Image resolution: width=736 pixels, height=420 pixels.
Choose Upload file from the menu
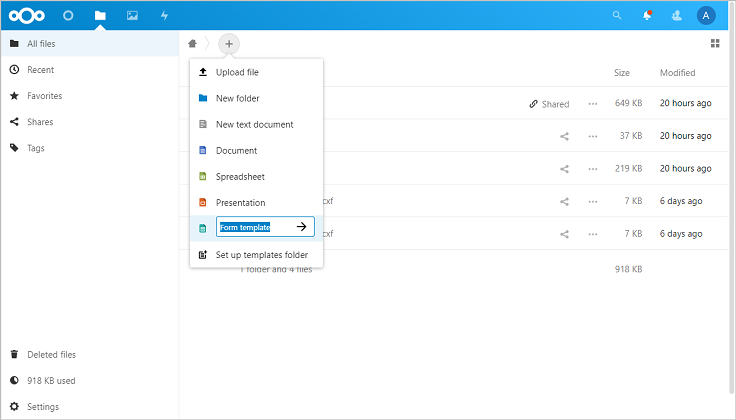[237, 73]
